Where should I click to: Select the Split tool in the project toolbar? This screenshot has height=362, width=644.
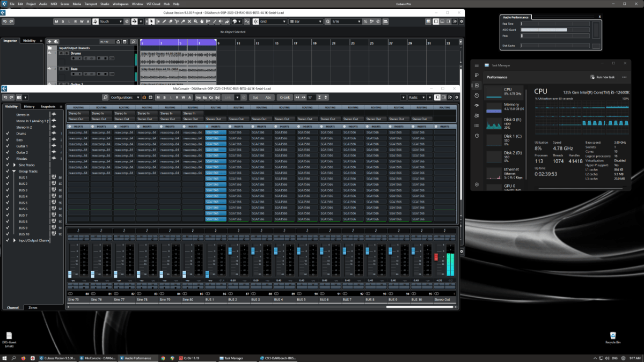click(177, 21)
